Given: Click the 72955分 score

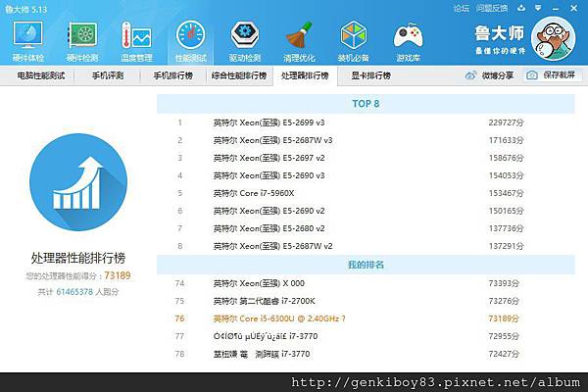Looking at the screenshot, I should point(504,336).
